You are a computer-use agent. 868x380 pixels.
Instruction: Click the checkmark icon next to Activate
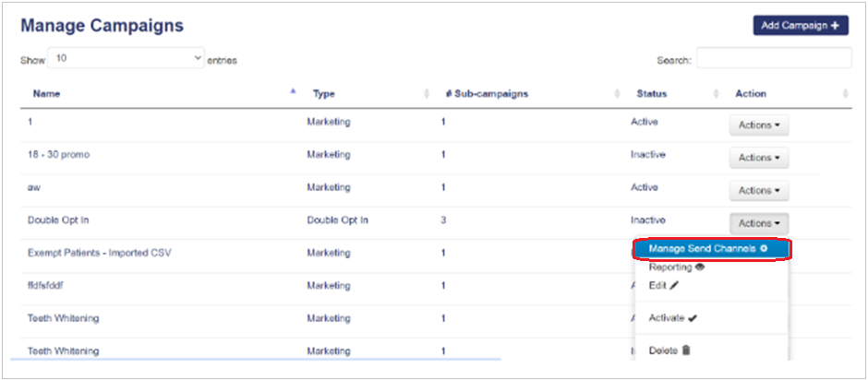(692, 318)
